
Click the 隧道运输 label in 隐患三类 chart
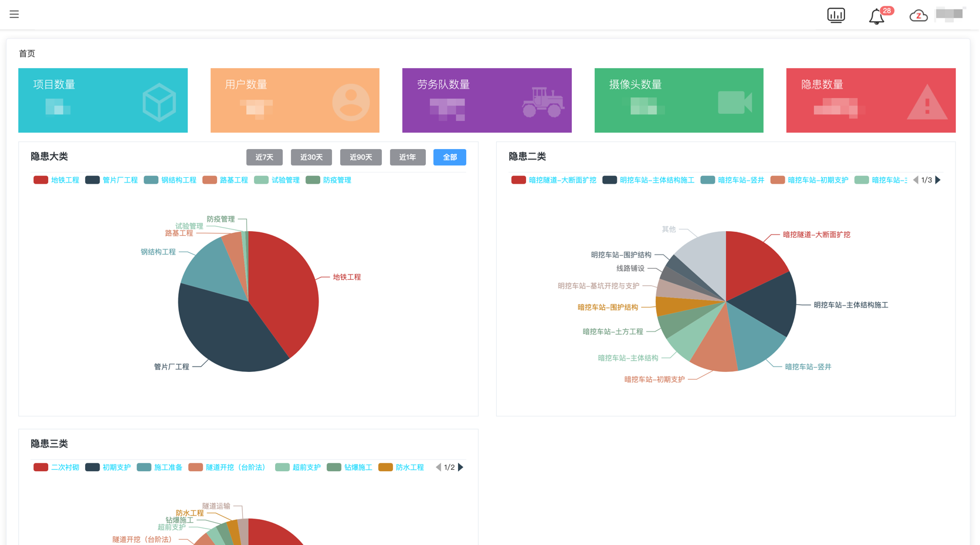point(216,506)
